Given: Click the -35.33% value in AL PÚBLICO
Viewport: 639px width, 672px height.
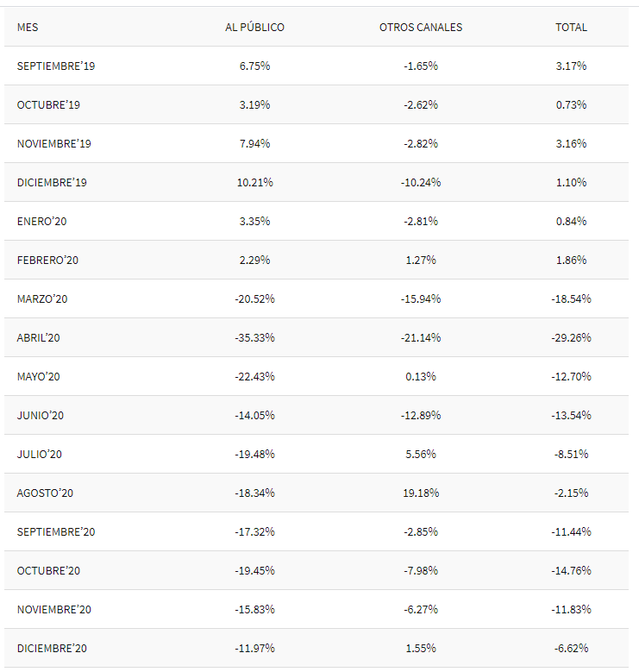Looking at the screenshot, I should pyautogui.click(x=254, y=338).
